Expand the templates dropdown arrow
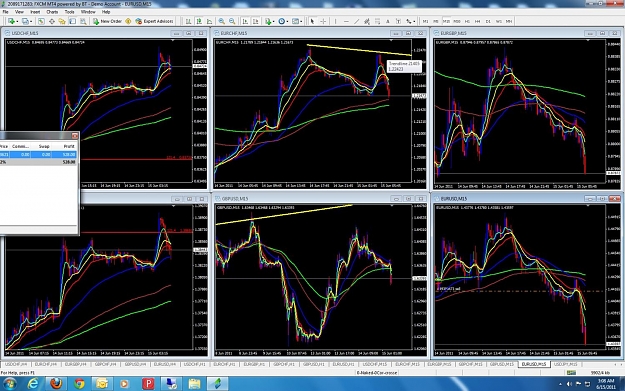Screen dimensions: 625x391 301,22
